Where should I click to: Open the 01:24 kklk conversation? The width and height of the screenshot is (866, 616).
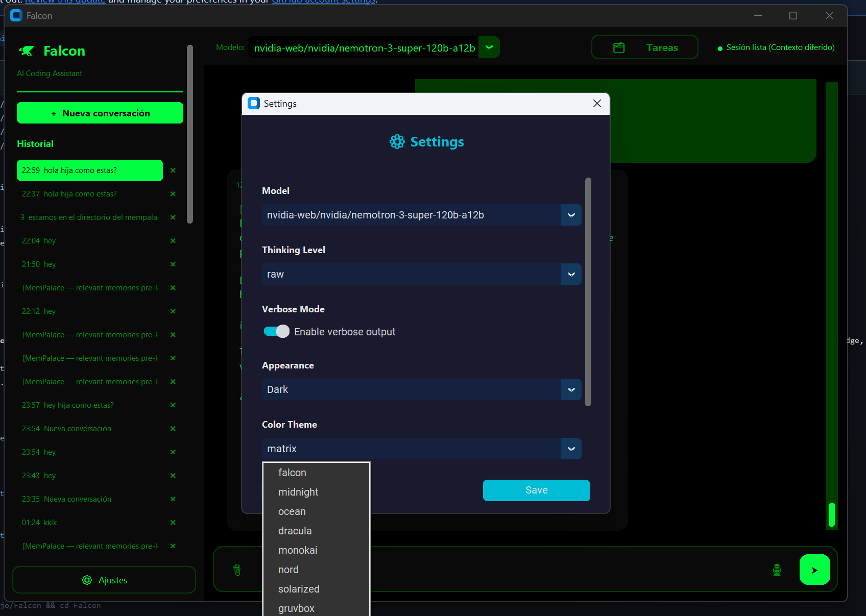pos(90,523)
